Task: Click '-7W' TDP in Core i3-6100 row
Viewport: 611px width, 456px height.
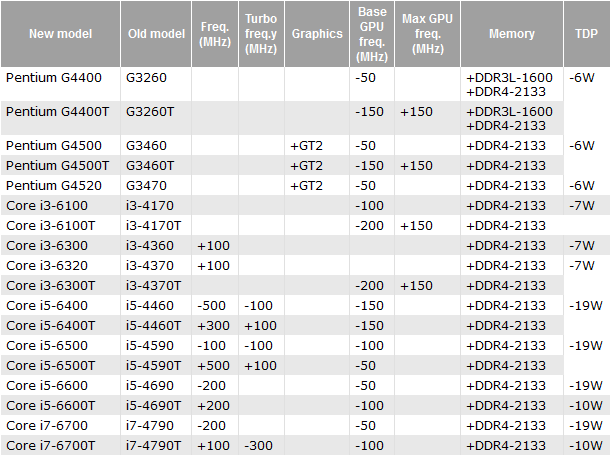Action: 586,205
